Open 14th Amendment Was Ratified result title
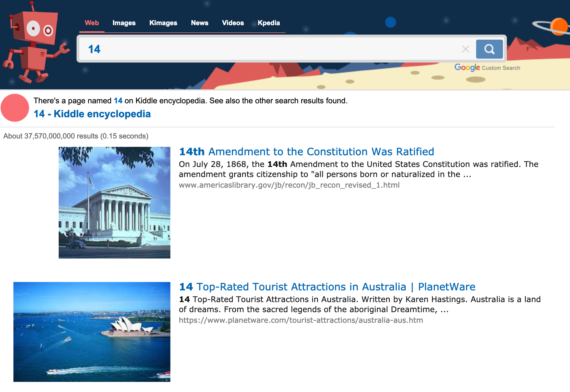The width and height of the screenshot is (570, 392). coord(306,152)
